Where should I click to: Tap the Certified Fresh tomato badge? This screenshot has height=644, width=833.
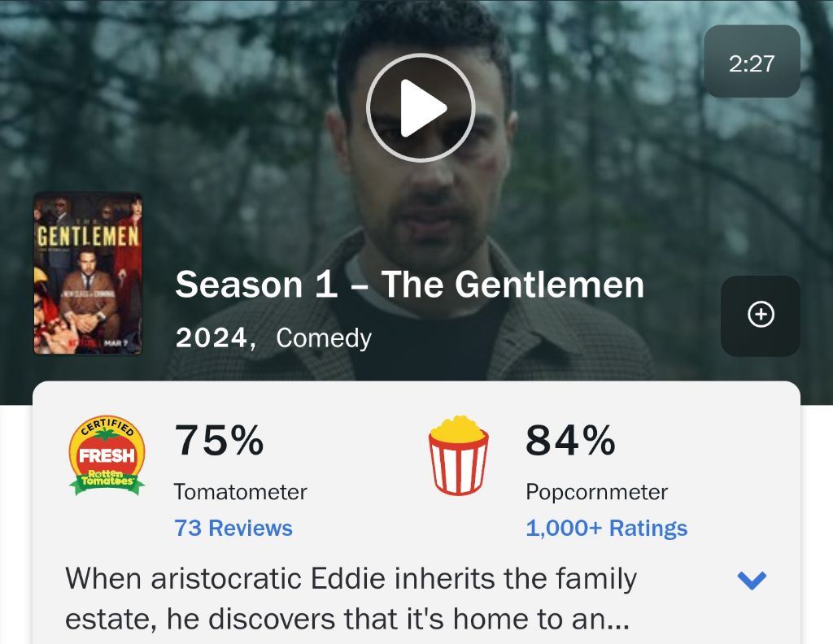pos(107,455)
